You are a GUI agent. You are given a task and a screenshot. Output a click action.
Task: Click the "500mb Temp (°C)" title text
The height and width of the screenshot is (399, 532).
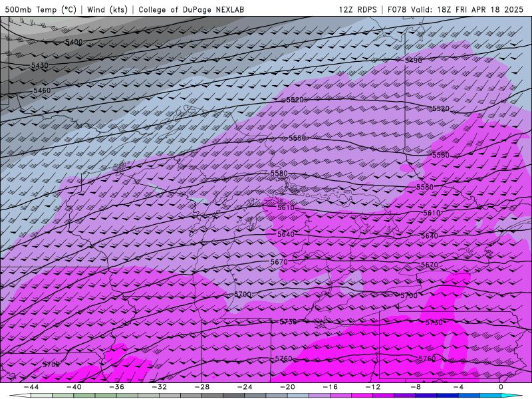41,9
